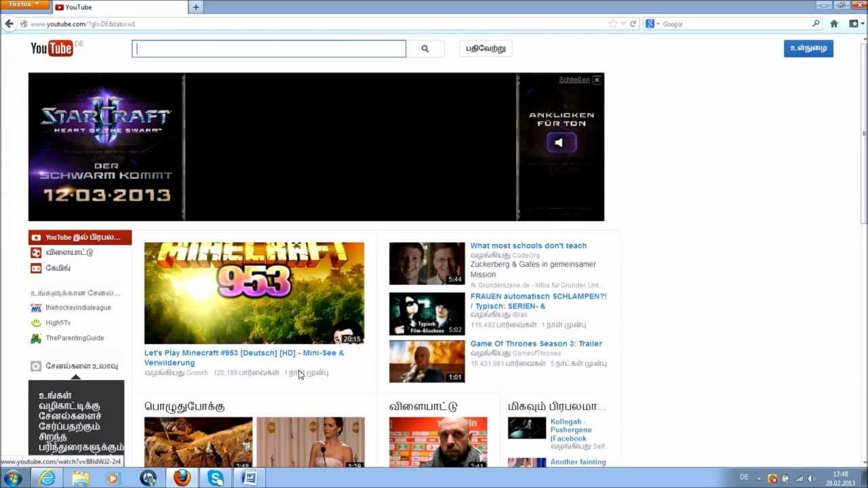The height and width of the screenshot is (488, 868).
Task: Open What most schools don't teach link
Action: pos(528,246)
